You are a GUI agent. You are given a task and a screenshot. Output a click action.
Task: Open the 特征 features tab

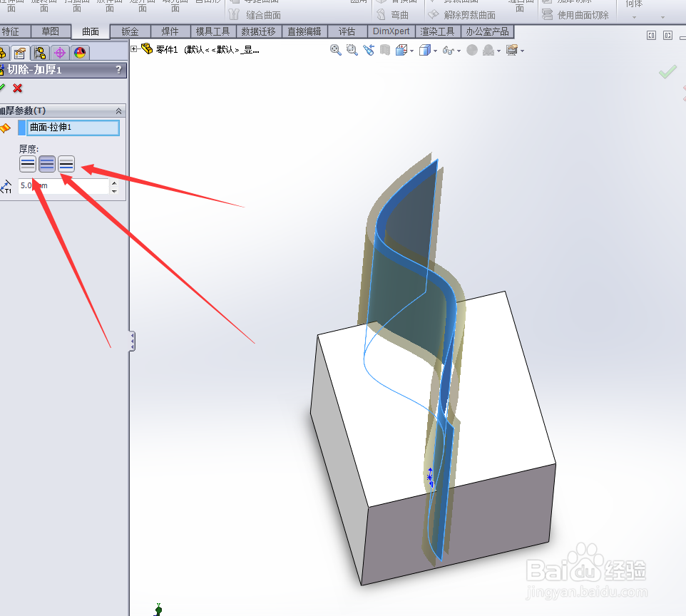coord(14,31)
